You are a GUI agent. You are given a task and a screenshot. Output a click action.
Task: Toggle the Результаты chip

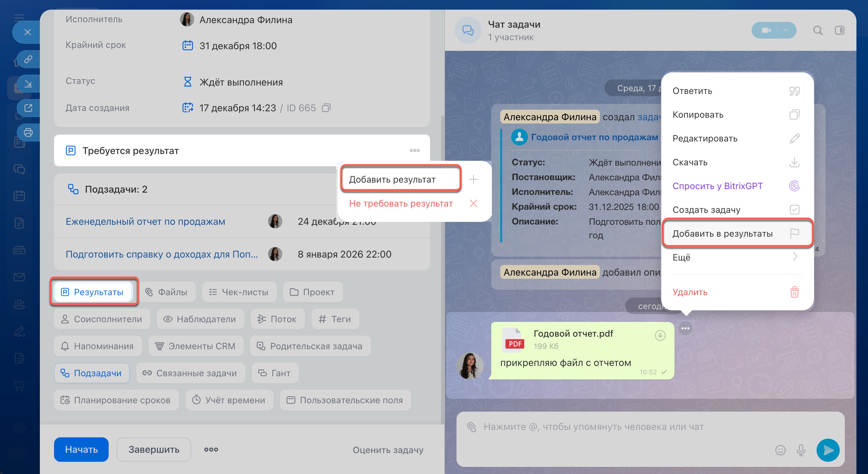(93, 292)
